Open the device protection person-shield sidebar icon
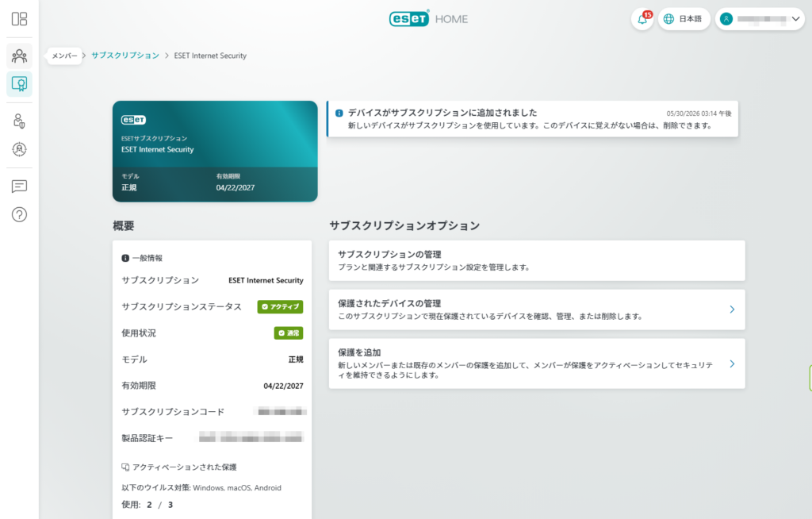812x519 pixels. pos(19,121)
